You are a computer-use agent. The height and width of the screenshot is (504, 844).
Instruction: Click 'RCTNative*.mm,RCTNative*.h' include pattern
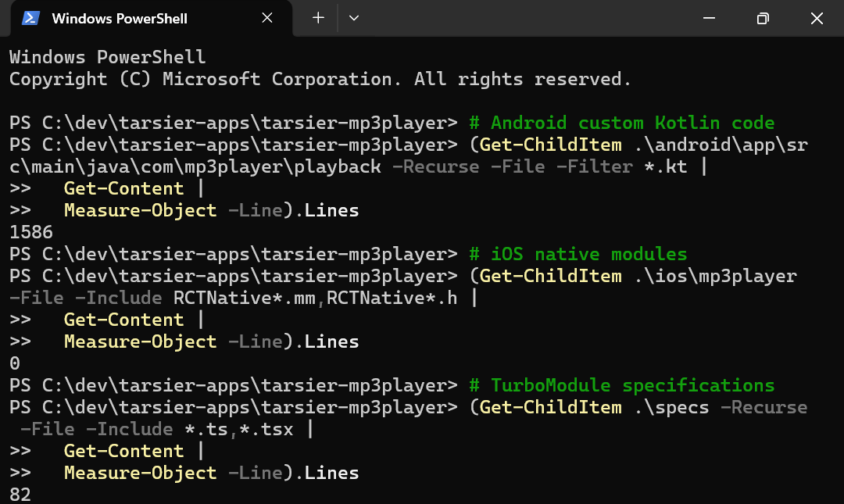point(316,298)
